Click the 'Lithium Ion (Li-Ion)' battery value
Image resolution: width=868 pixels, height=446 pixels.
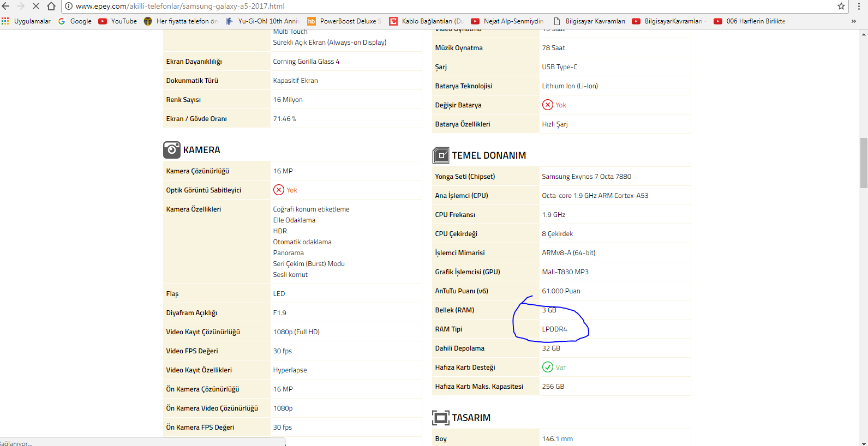570,86
